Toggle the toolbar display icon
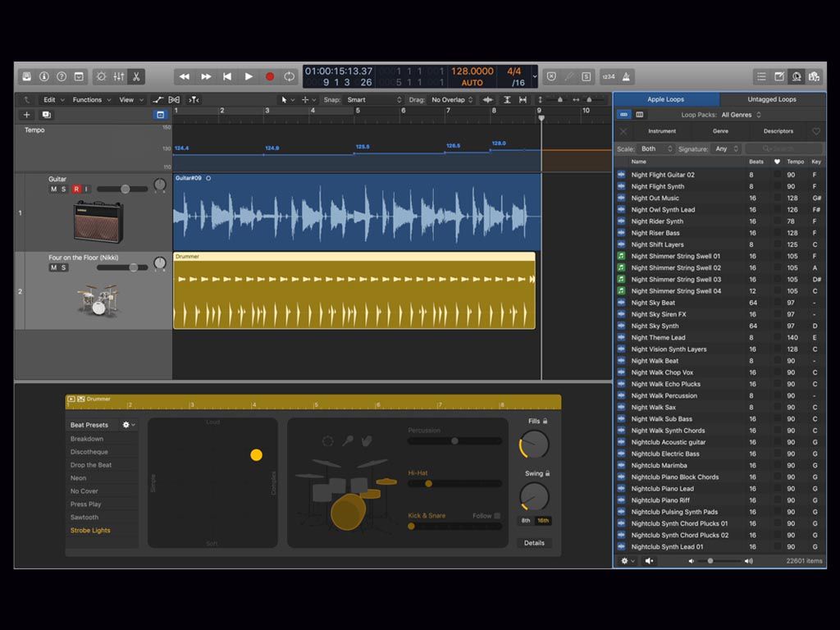The image size is (840, 630). tap(79, 76)
